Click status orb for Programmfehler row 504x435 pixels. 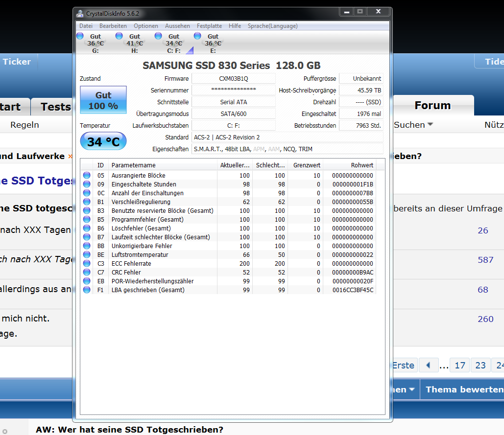[x=87, y=219]
